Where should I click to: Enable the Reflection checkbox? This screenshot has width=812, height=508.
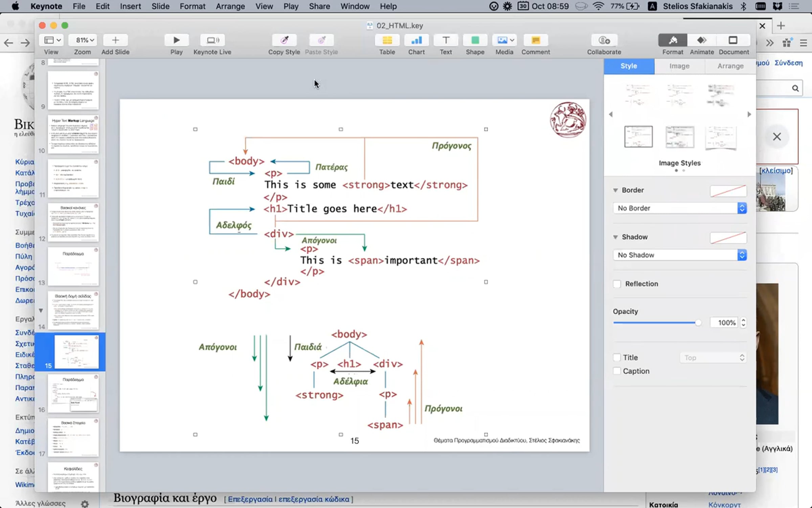click(617, 284)
